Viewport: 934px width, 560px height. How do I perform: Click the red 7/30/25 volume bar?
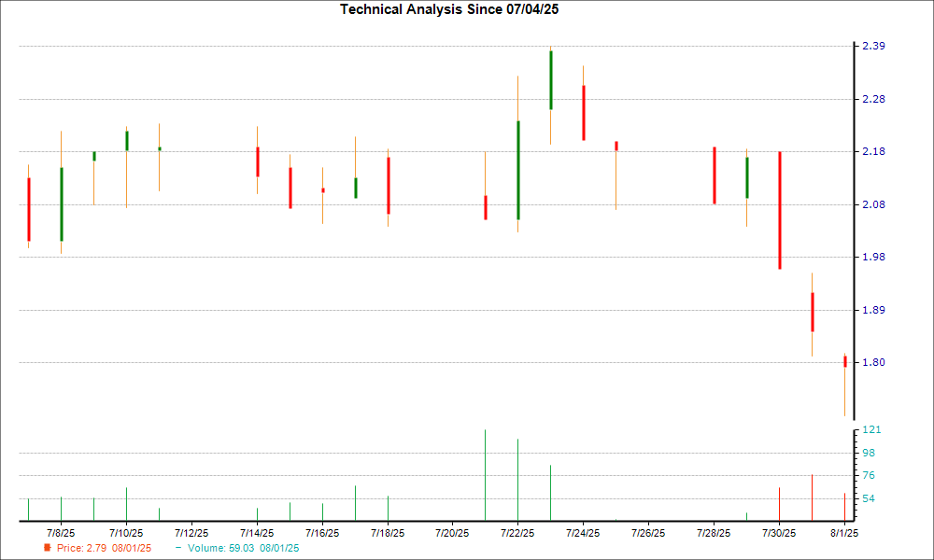pos(779,504)
